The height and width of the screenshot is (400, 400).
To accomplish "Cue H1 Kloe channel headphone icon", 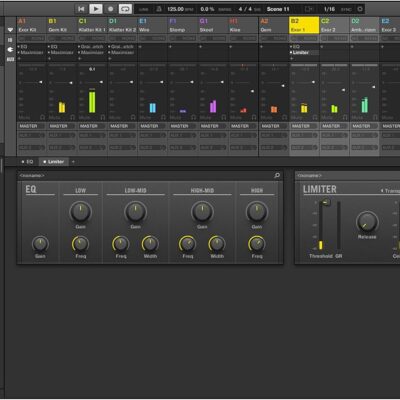I will [x=254, y=117].
